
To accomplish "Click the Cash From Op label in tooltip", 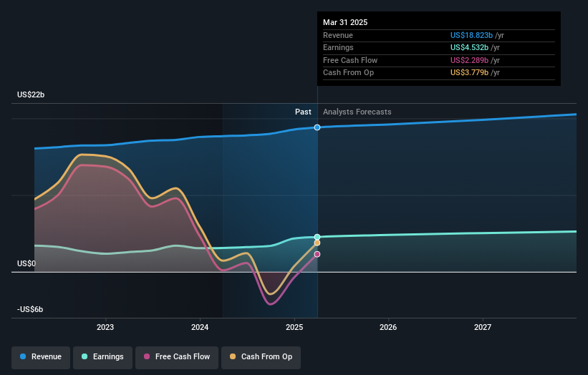I will (x=348, y=73).
